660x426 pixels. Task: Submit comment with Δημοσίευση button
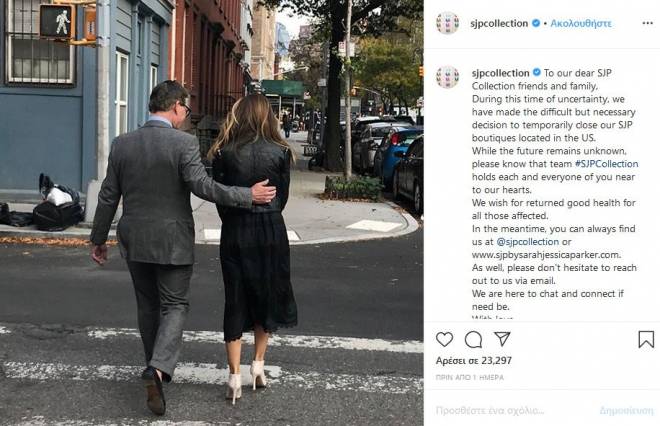(x=626, y=410)
